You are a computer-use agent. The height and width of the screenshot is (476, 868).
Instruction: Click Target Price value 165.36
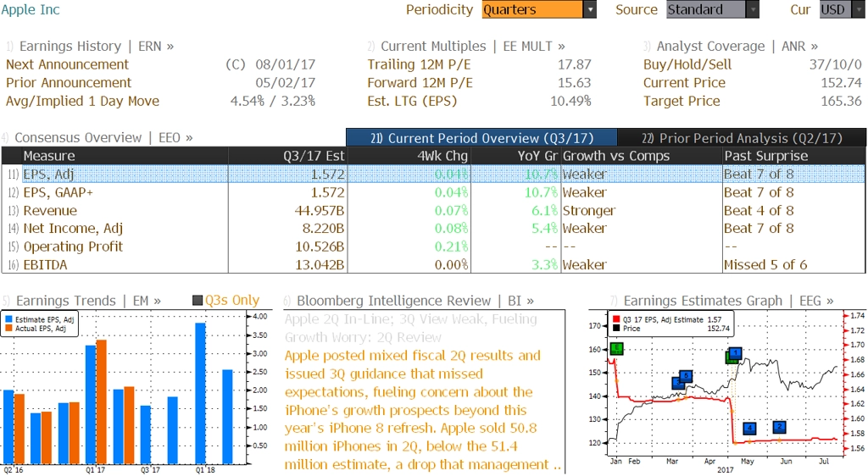click(x=842, y=101)
